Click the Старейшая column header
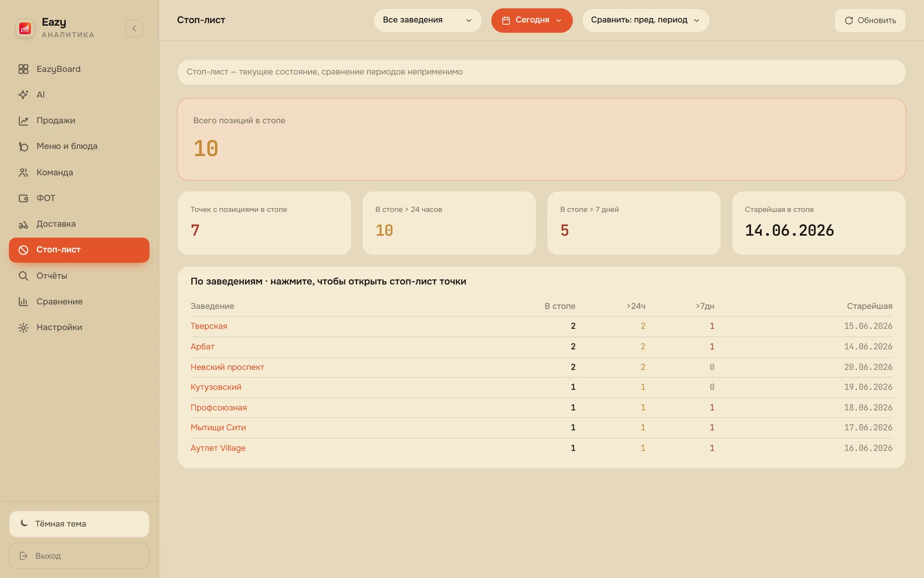This screenshot has width=924, height=578. 869,306
